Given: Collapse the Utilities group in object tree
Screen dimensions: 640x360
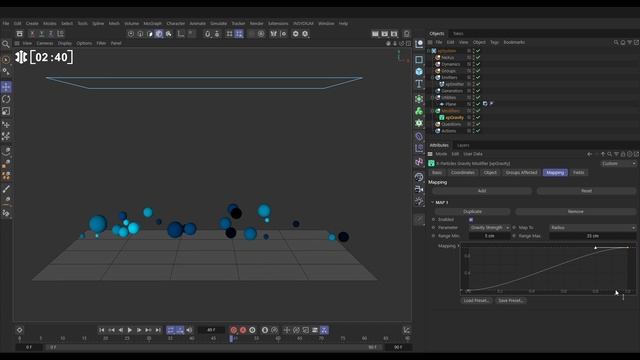Looking at the screenshot, I should pos(432,98).
